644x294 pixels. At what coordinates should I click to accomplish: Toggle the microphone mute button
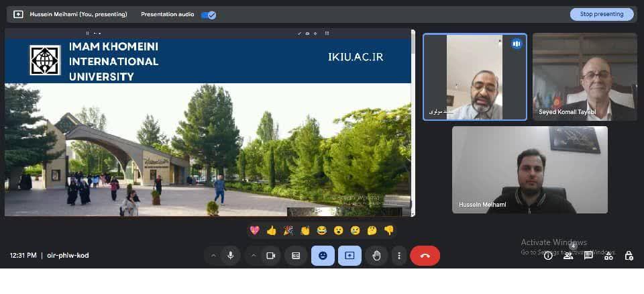(x=231, y=256)
